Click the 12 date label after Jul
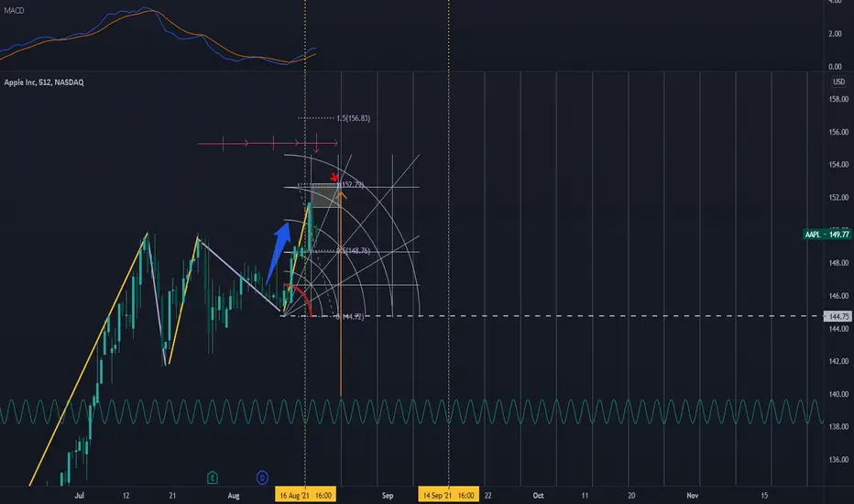The image size is (854, 504). tap(126, 495)
